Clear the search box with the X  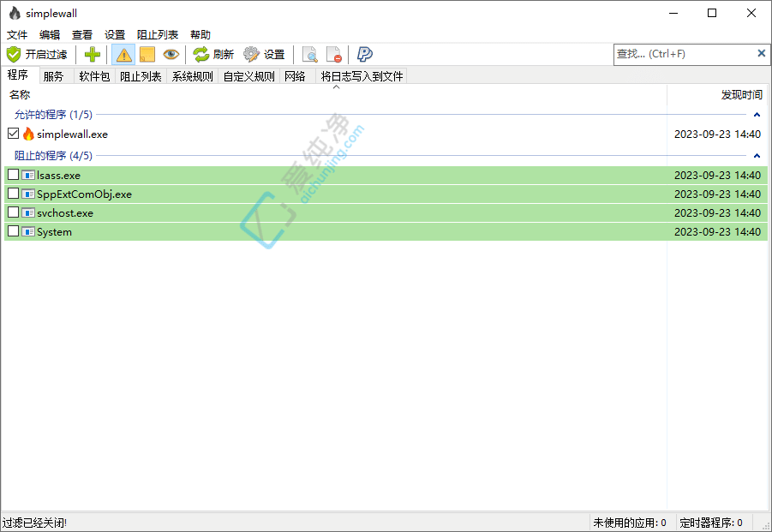click(761, 53)
